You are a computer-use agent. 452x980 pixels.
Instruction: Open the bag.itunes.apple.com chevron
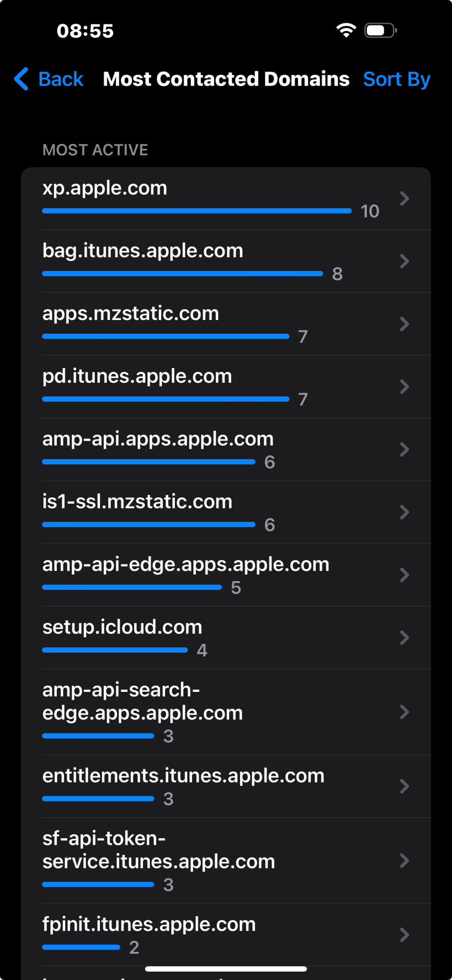[x=404, y=261]
